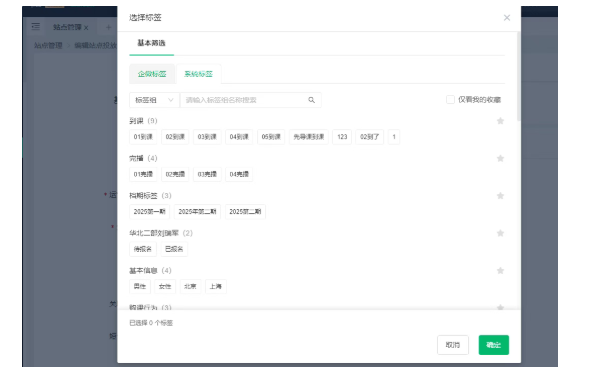This screenshot has width=590, height=381.
Task: Select the 01到课 tag
Action: point(143,137)
